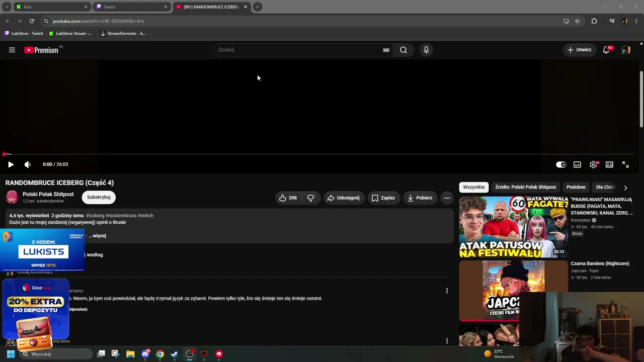
Task: Open the "PRAWILNIAKI" MASAKRUJĄ BUDDE video title
Action: click(x=601, y=206)
